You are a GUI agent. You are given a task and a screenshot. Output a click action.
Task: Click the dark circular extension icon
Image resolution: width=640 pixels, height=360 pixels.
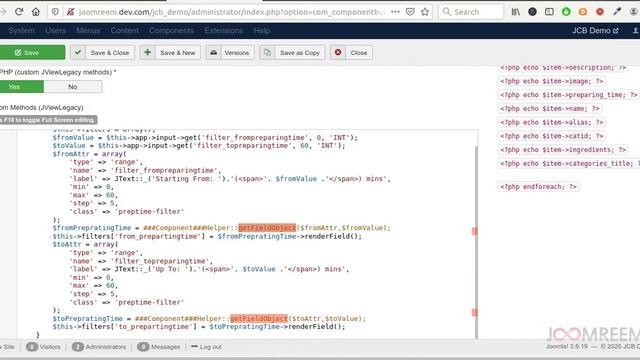(532, 12)
